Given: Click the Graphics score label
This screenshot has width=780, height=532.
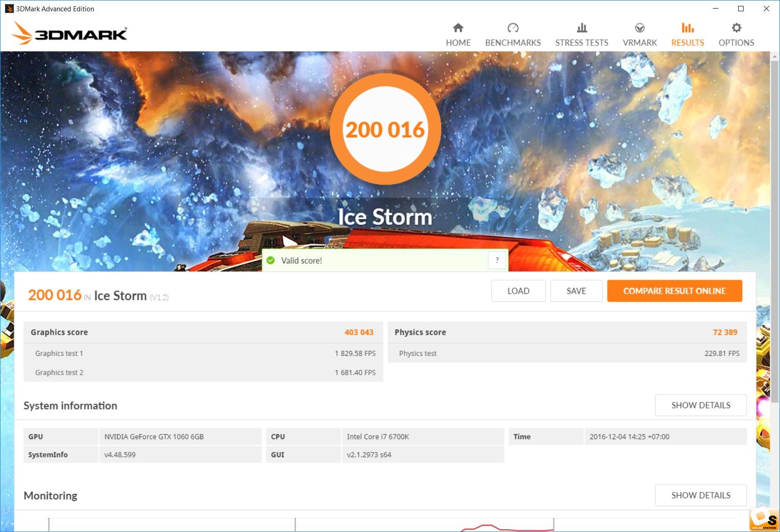Looking at the screenshot, I should click(59, 332).
